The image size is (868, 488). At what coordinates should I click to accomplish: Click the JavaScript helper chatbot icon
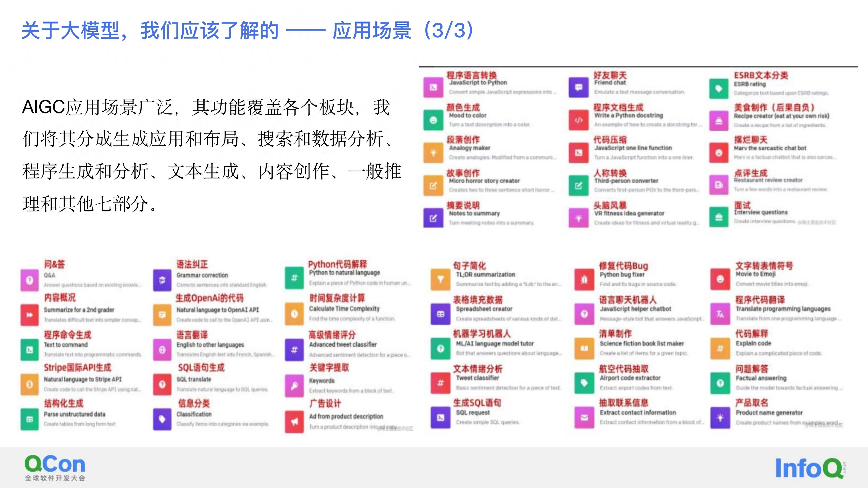click(584, 314)
